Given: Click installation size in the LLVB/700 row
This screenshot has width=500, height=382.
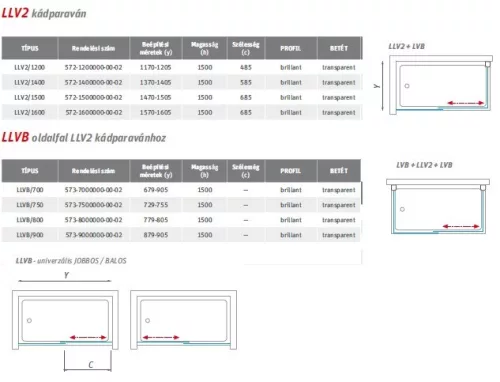Looking at the screenshot, I should coord(155,190).
